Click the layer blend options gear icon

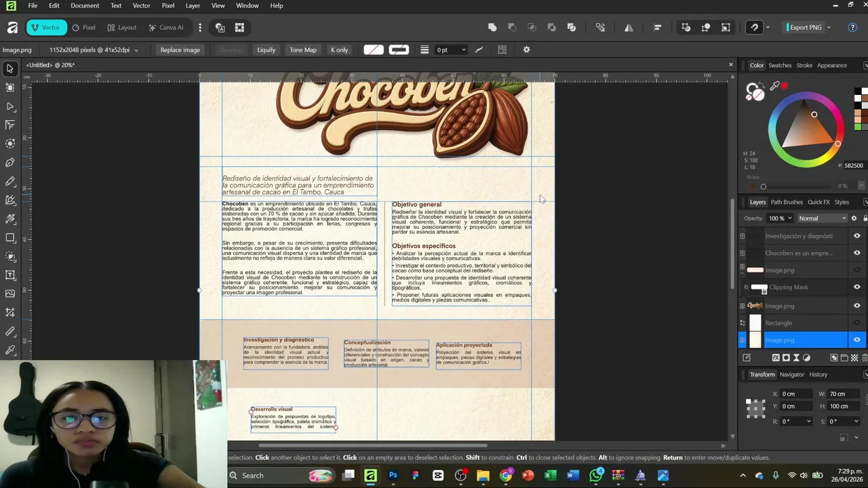pyautogui.click(x=854, y=218)
